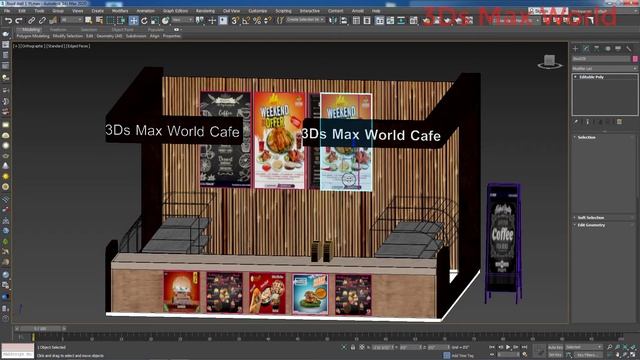Click the Toggle Ribbon icon
The image size is (640, 360).
click(x=380, y=20)
